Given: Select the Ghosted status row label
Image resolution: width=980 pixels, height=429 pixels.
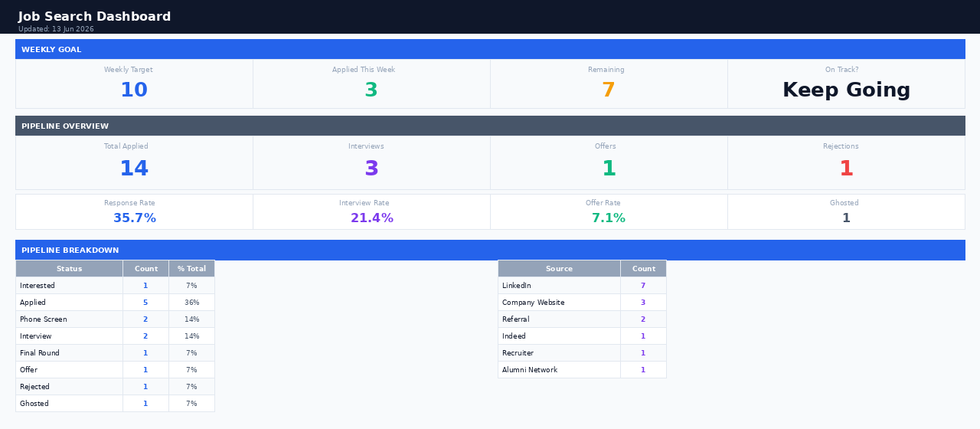Looking at the screenshot, I should [34, 404].
